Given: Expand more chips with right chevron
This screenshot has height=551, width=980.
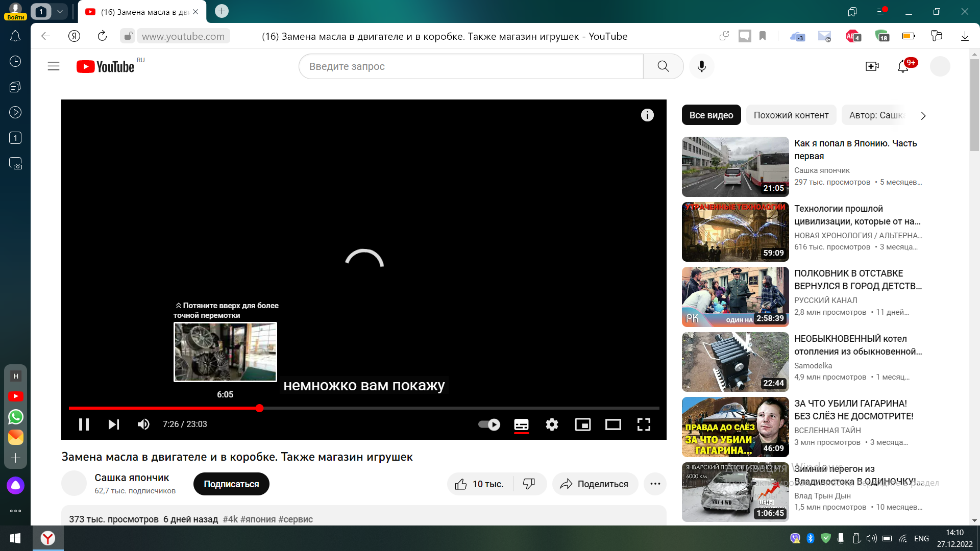Looking at the screenshot, I should pos(923,116).
